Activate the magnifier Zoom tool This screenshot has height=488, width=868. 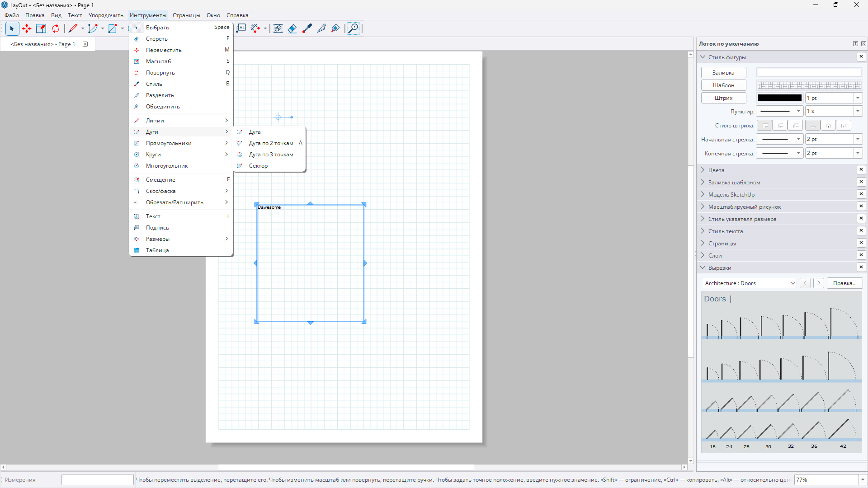pos(353,28)
